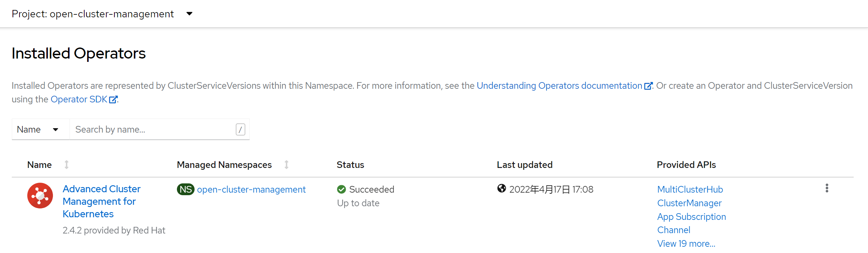Click the Advanced Cluster Management red logo
This screenshot has height=253, width=868.
[x=40, y=196]
